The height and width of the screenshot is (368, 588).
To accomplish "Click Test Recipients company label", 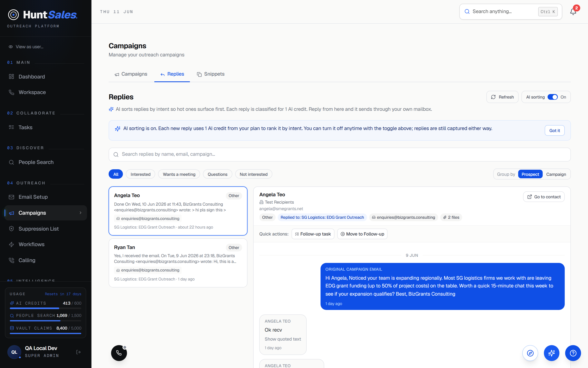I will click(279, 202).
